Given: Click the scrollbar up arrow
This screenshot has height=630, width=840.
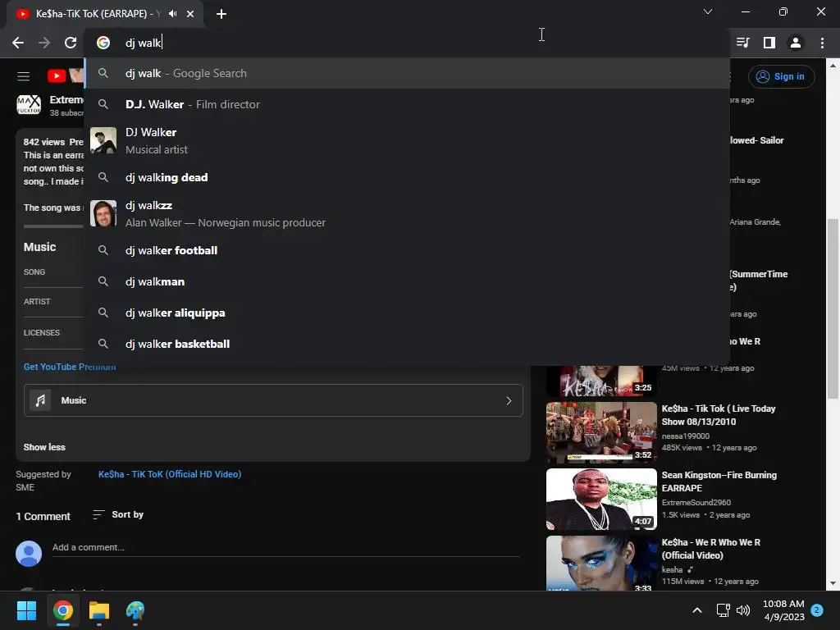Looking at the screenshot, I should coord(833,66).
